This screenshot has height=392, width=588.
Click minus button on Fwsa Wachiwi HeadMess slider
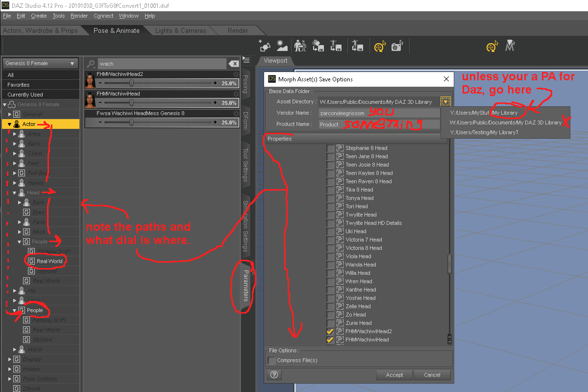(100, 122)
